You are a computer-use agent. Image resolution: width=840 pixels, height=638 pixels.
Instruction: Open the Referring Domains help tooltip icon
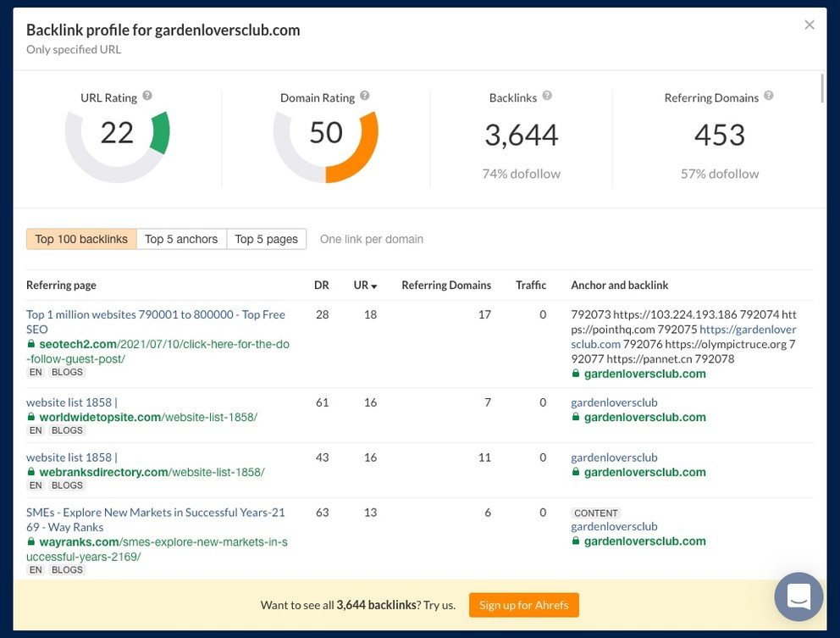coord(768,96)
